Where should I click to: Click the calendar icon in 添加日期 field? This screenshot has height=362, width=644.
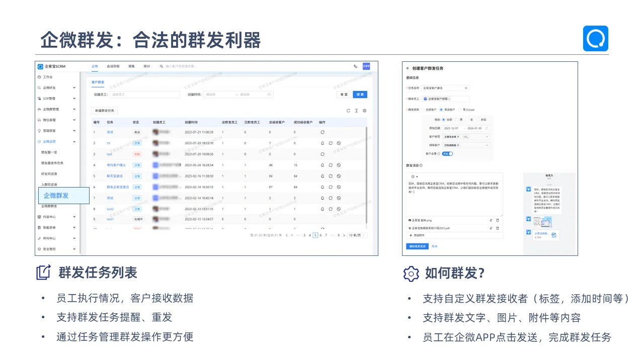[x=486, y=128]
